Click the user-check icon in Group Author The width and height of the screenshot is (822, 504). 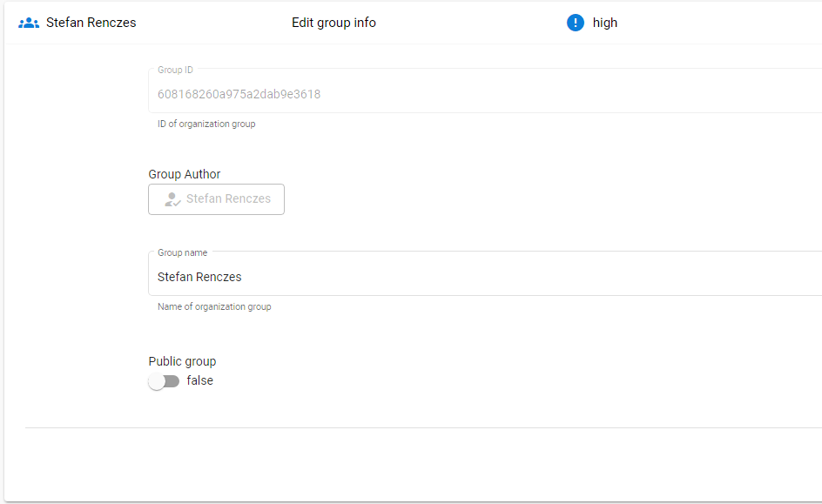[x=172, y=199]
